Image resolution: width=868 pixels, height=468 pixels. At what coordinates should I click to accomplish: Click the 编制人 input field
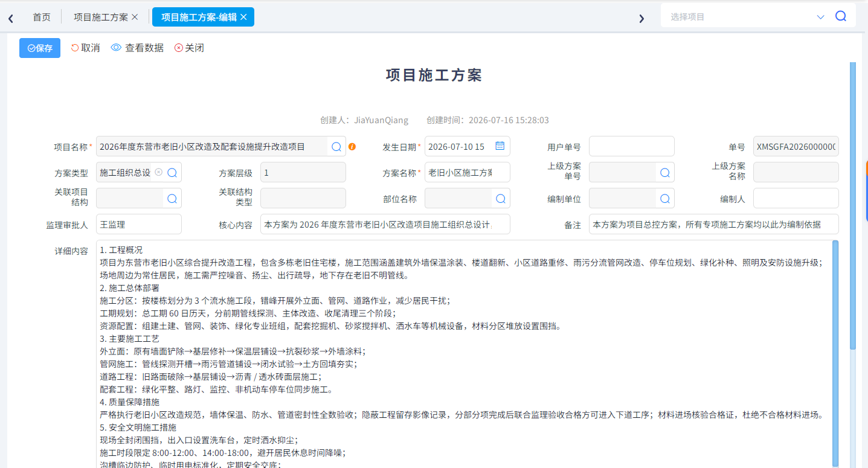point(796,198)
